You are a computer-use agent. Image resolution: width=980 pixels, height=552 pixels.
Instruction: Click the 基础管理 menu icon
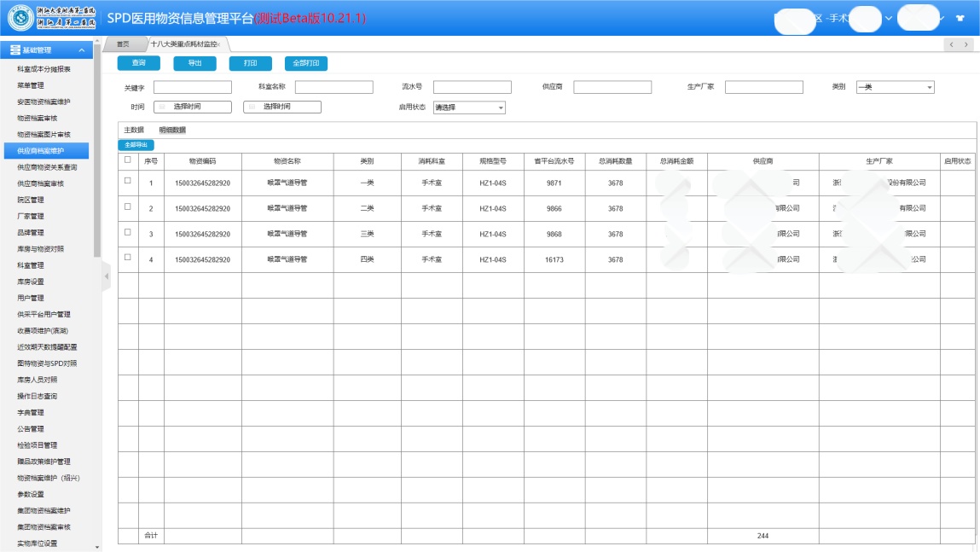pyautogui.click(x=14, y=50)
